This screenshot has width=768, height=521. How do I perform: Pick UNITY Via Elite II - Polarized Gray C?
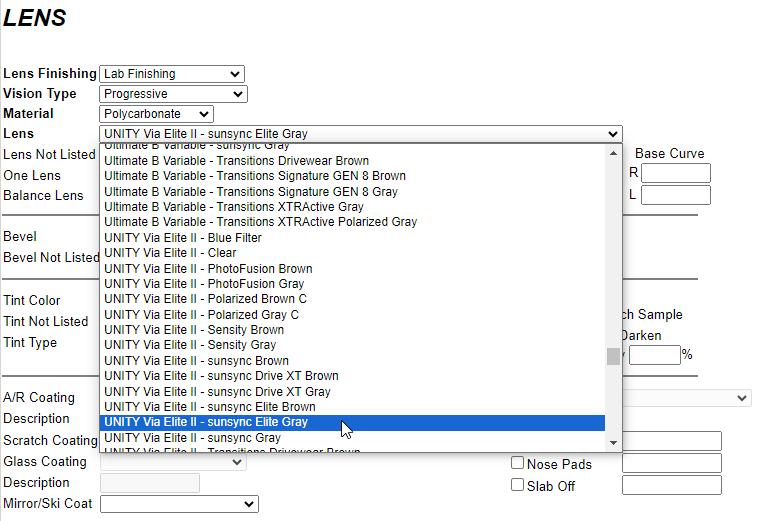point(201,315)
